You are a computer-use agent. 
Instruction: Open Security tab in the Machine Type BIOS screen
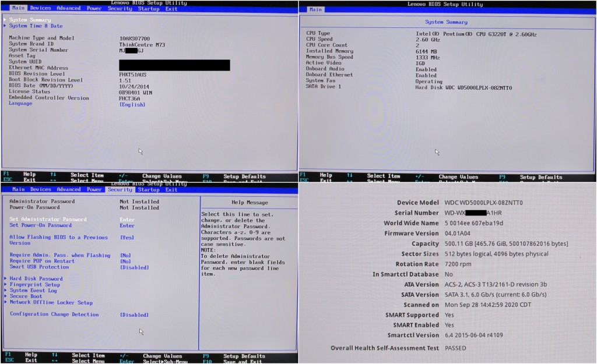coord(120,8)
